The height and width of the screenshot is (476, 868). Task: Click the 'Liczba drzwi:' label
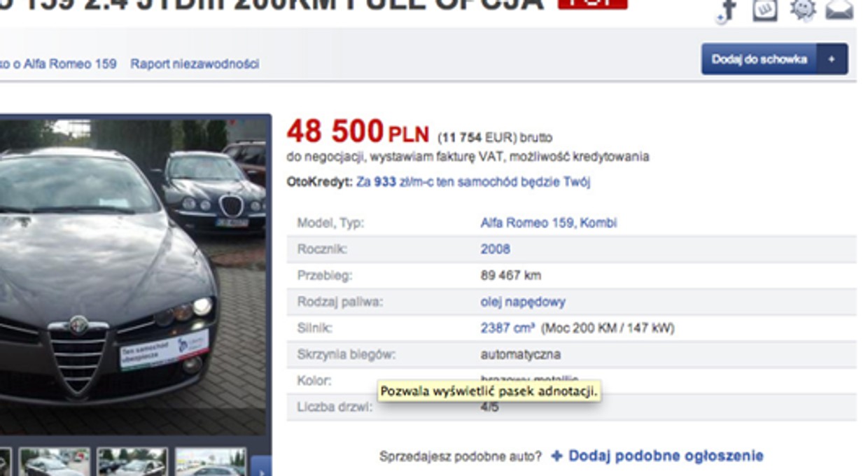[x=335, y=407]
